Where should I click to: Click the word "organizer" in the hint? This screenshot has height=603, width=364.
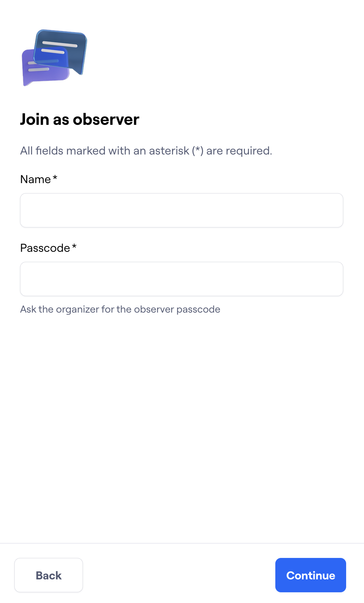click(x=78, y=309)
